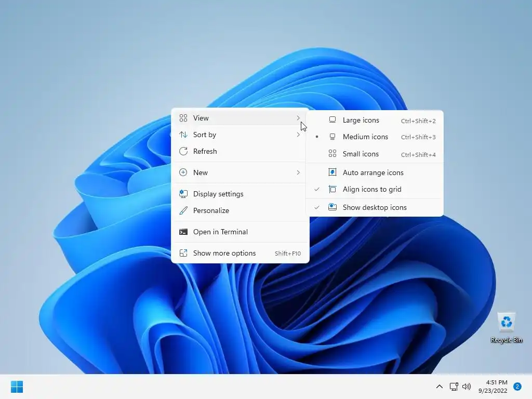Viewport: 532px width, 399px height.
Task: Open the notification badge showing 2
Action: pos(517,387)
